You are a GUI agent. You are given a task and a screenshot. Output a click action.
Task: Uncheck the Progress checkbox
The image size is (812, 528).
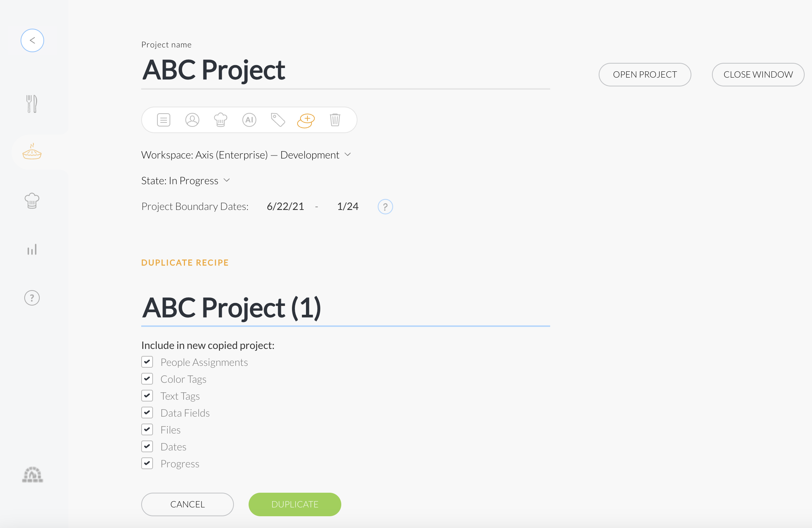point(147,463)
